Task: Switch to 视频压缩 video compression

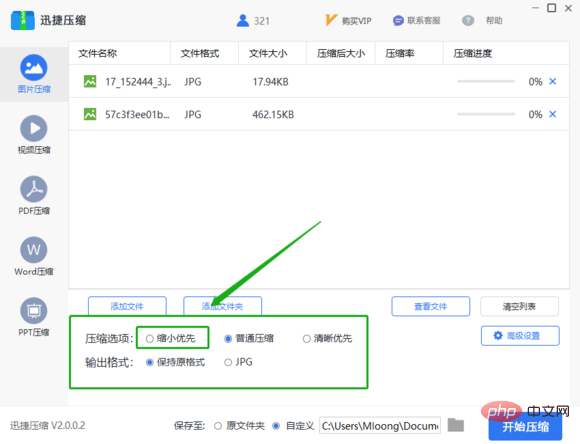Action: point(34,128)
